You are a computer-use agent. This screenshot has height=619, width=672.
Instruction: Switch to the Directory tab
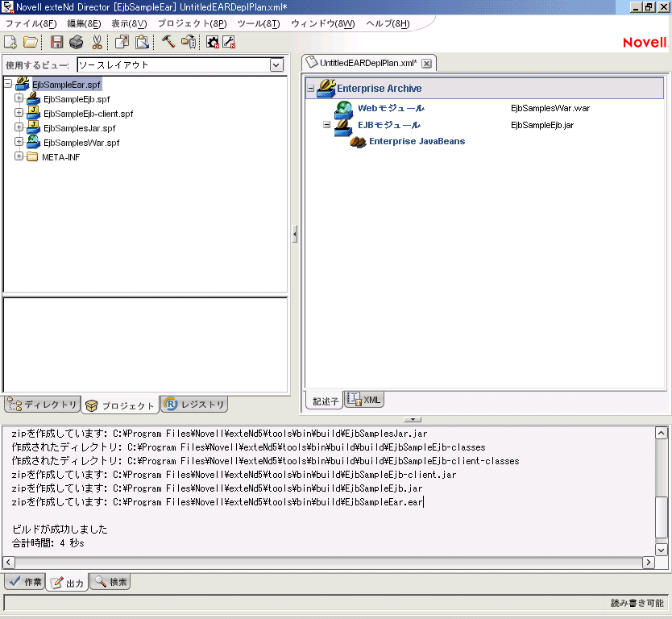42,405
